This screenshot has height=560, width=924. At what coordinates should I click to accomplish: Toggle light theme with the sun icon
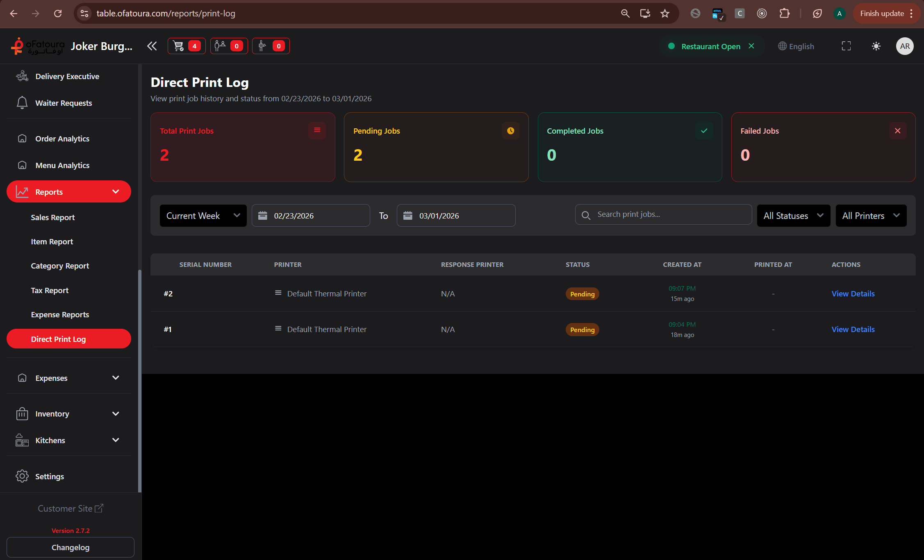pos(876,46)
